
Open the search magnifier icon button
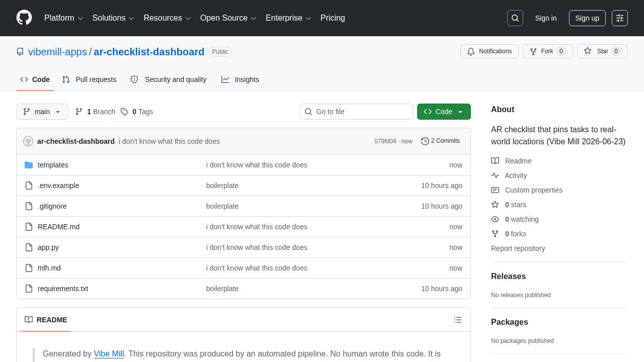(x=515, y=18)
